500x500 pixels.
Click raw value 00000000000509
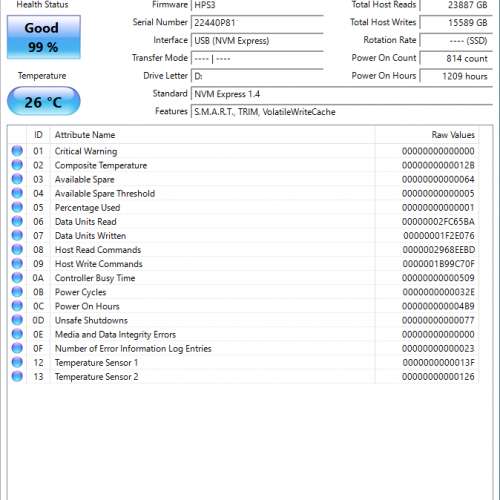tap(438, 278)
